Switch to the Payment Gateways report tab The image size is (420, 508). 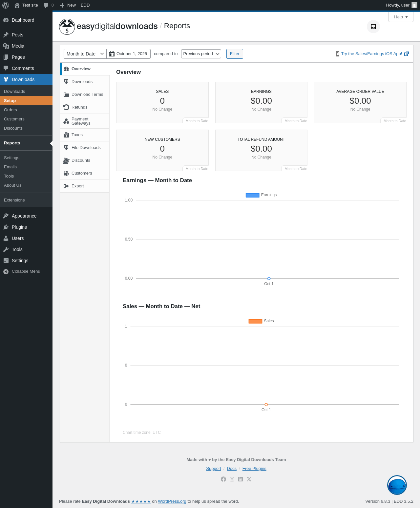pos(85,121)
